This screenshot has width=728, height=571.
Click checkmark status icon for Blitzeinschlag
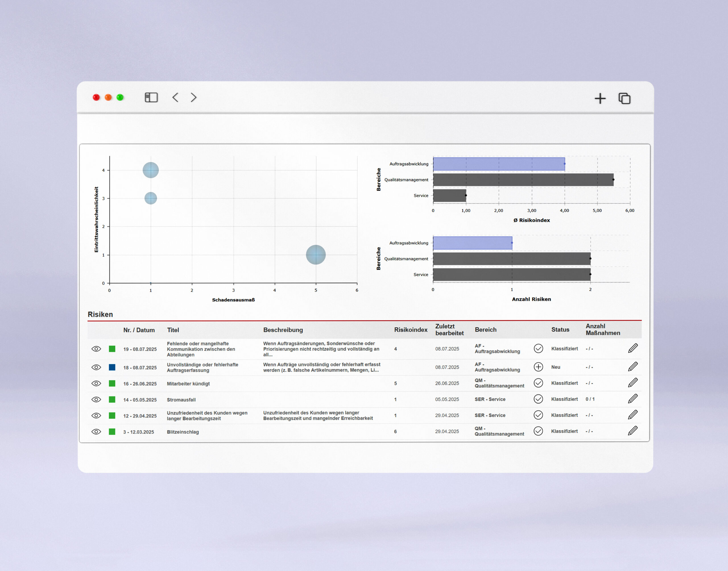tap(538, 431)
